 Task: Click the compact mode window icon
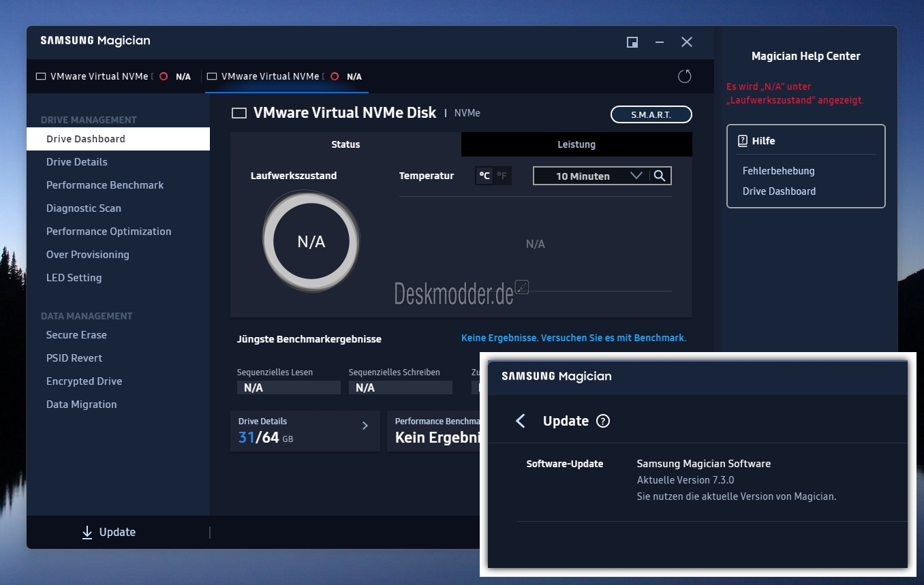point(632,42)
